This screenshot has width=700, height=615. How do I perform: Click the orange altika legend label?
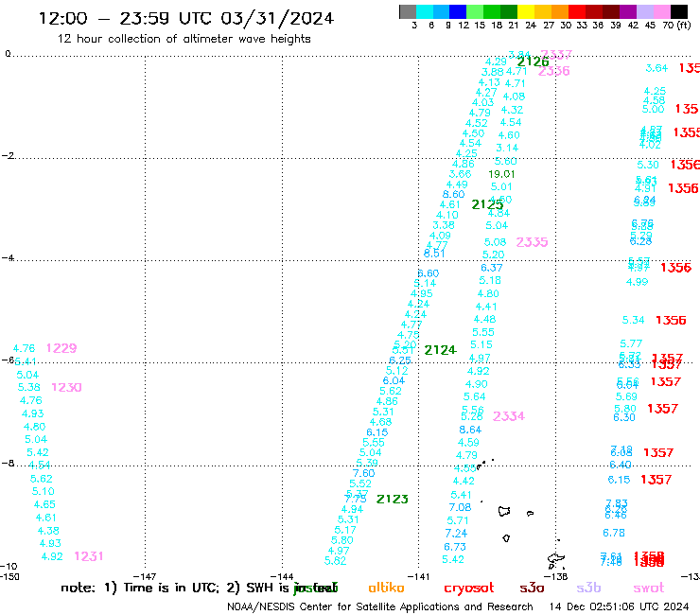tap(386, 588)
